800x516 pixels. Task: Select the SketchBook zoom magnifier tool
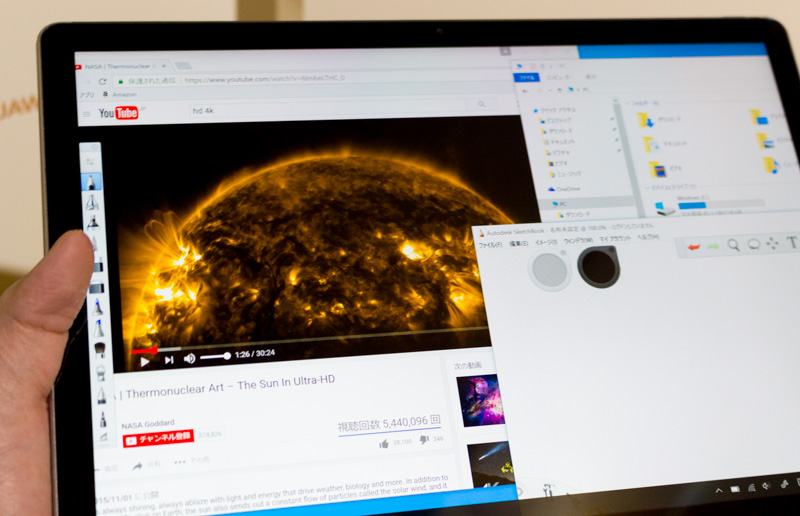pyautogui.click(x=734, y=245)
